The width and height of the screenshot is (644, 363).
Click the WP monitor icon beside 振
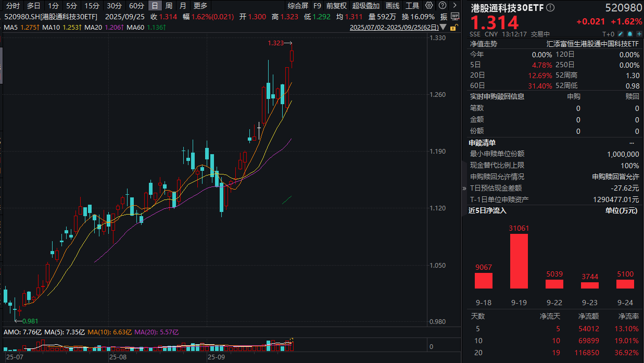coord(455,16)
